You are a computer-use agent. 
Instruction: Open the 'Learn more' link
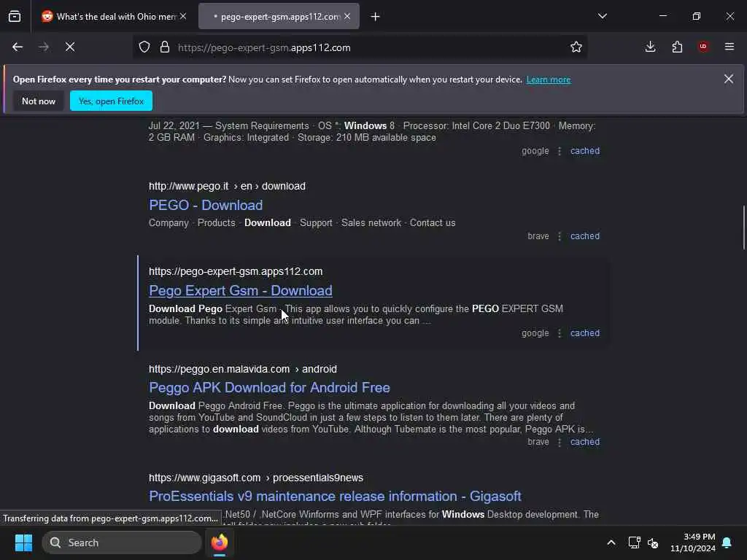(x=549, y=79)
